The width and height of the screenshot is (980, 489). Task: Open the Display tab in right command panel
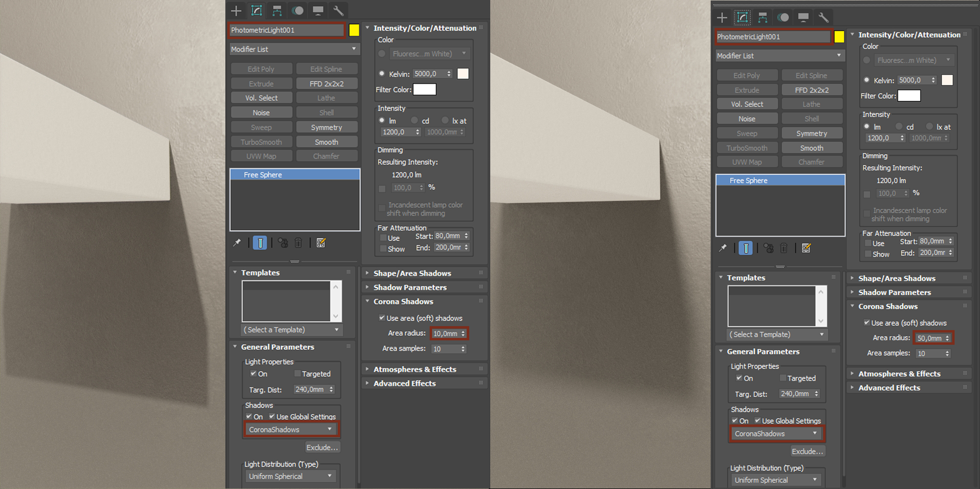pyautogui.click(x=804, y=18)
